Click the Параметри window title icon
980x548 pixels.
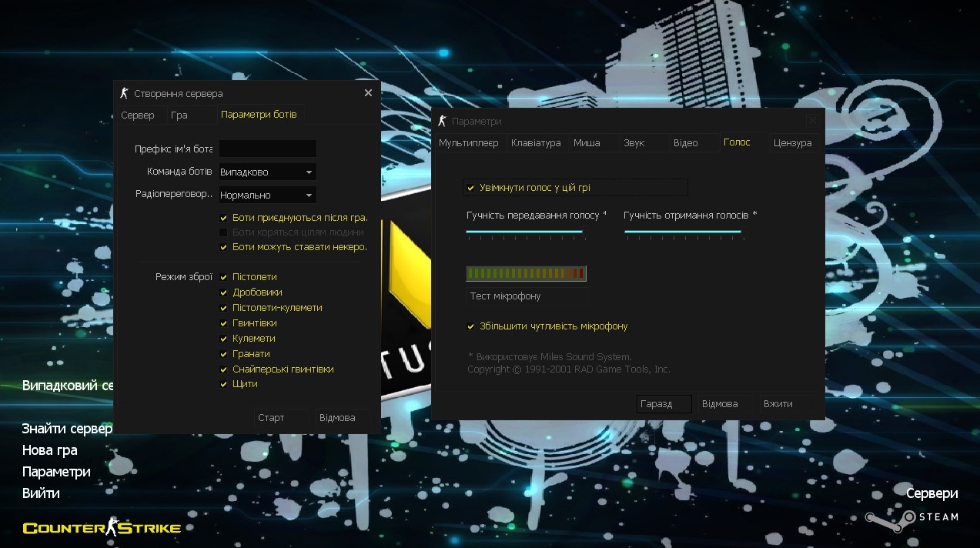tap(442, 121)
